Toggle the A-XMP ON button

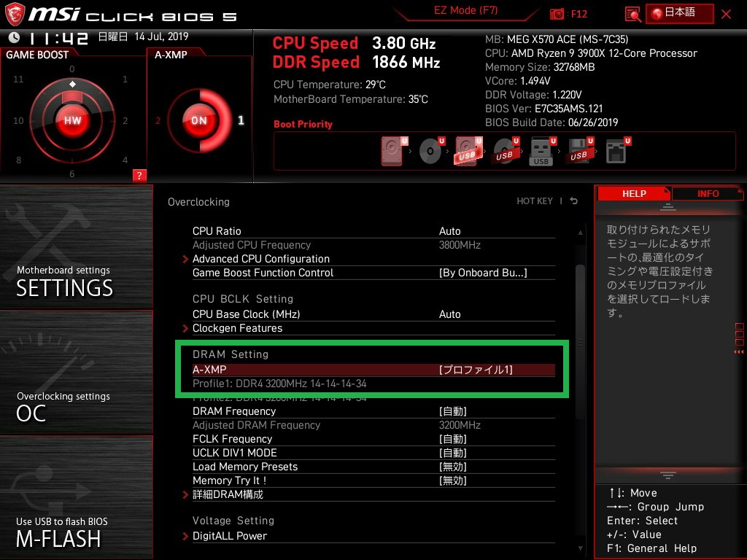[x=199, y=120]
